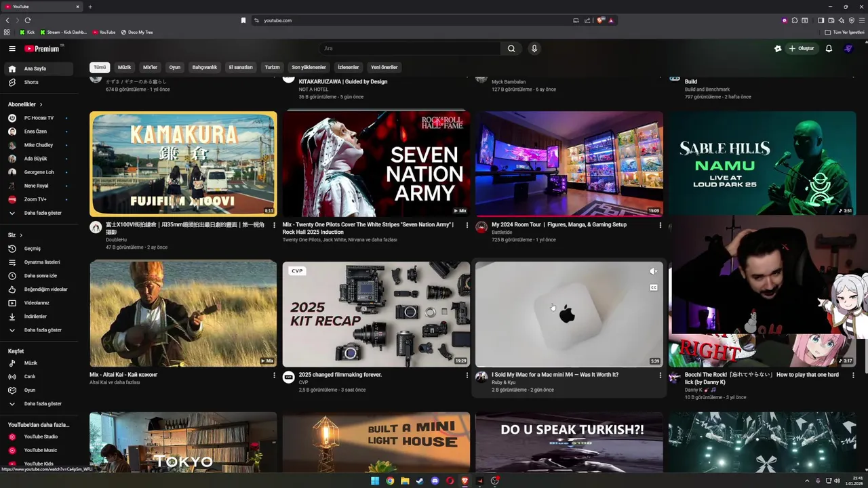Open Shorts from the sidebar

point(39,82)
